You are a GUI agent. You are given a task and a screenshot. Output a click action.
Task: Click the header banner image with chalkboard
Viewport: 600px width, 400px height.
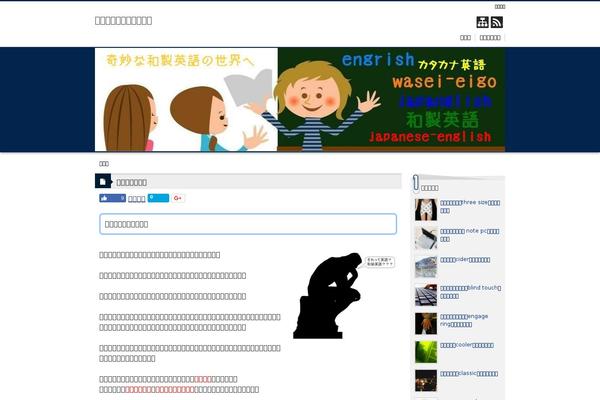click(300, 100)
